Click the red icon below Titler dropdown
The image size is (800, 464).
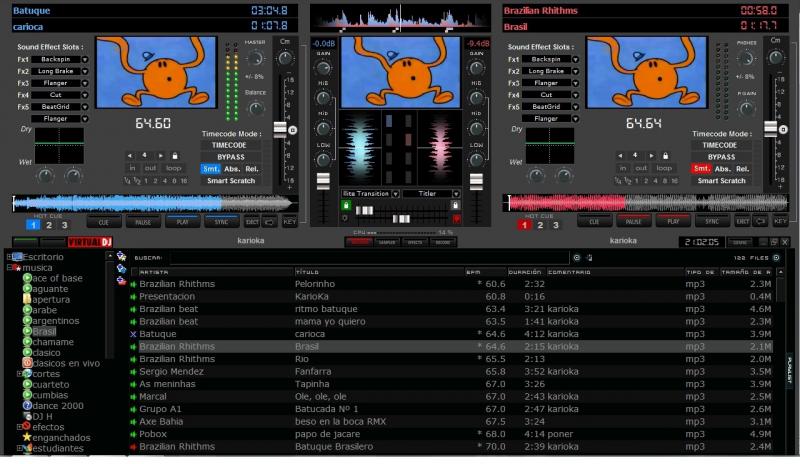tap(456, 218)
